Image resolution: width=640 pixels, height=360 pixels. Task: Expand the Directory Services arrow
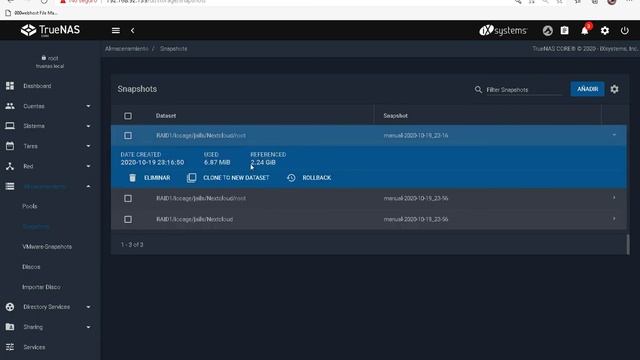tap(88, 307)
